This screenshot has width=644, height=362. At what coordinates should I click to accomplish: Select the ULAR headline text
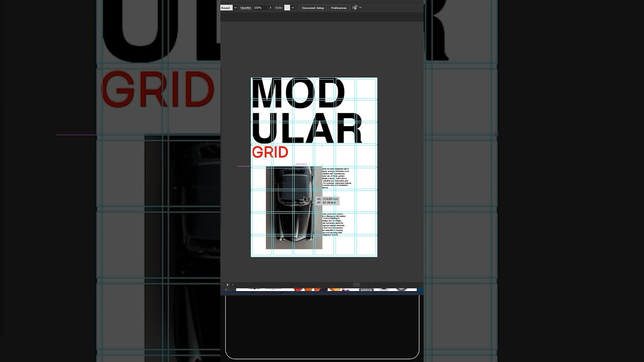(x=306, y=129)
